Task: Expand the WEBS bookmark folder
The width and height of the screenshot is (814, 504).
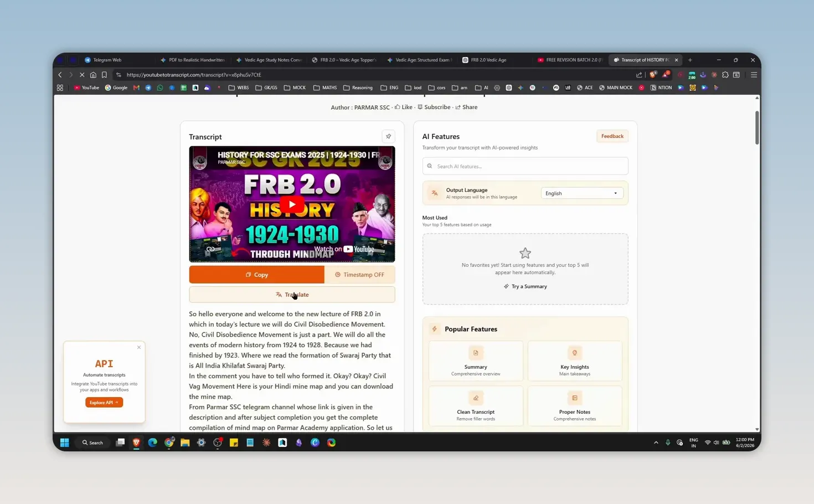Action: [239, 88]
